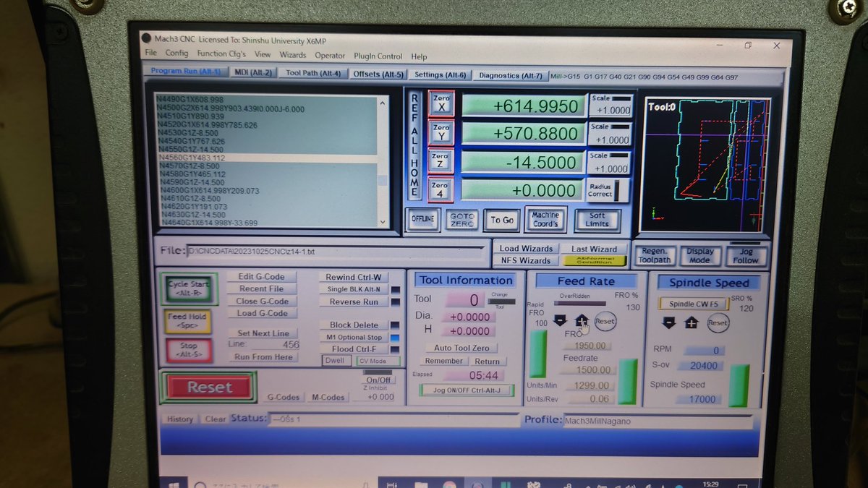This screenshot has height=488, width=868.
Task: Click GOTO ZERO button
Action: [x=461, y=219]
